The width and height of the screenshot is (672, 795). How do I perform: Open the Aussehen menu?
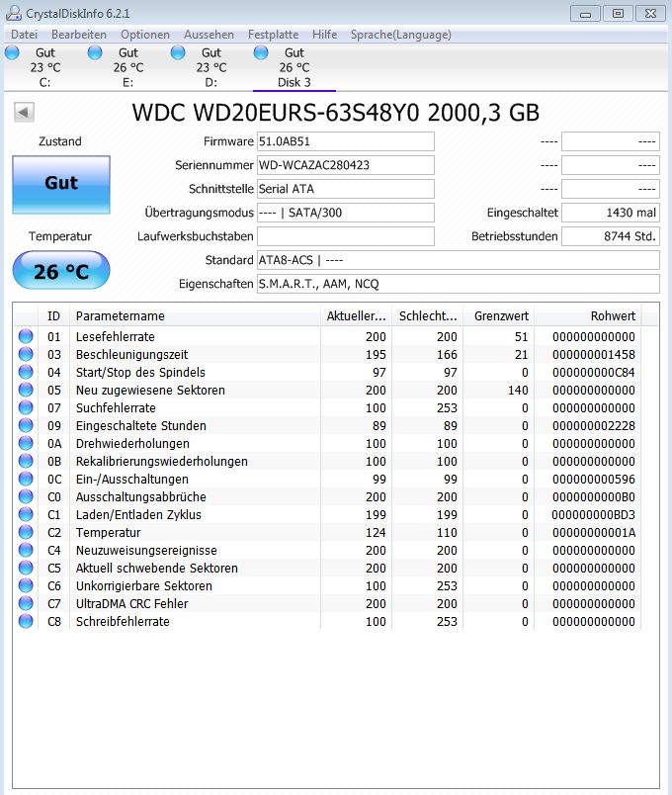[x=209, y=35]
